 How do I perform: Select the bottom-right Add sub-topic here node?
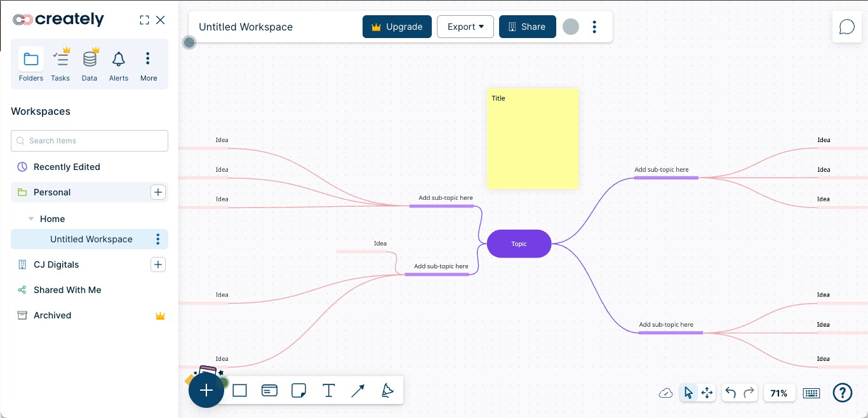pos(671,327)
